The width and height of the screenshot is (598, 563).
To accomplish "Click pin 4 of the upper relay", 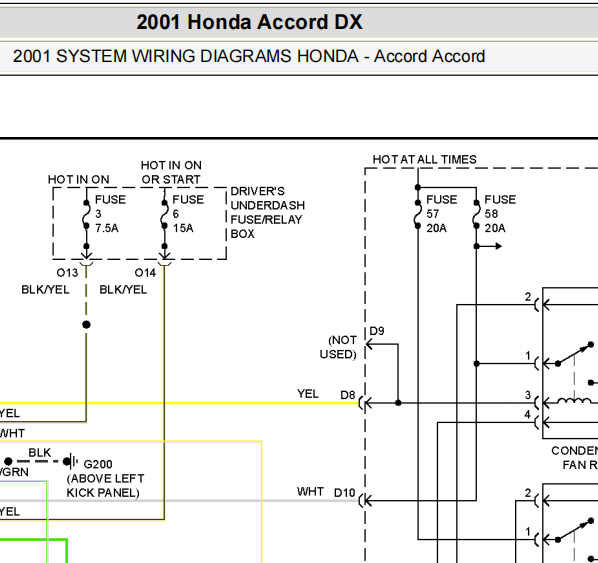I will tap(527, 415).
